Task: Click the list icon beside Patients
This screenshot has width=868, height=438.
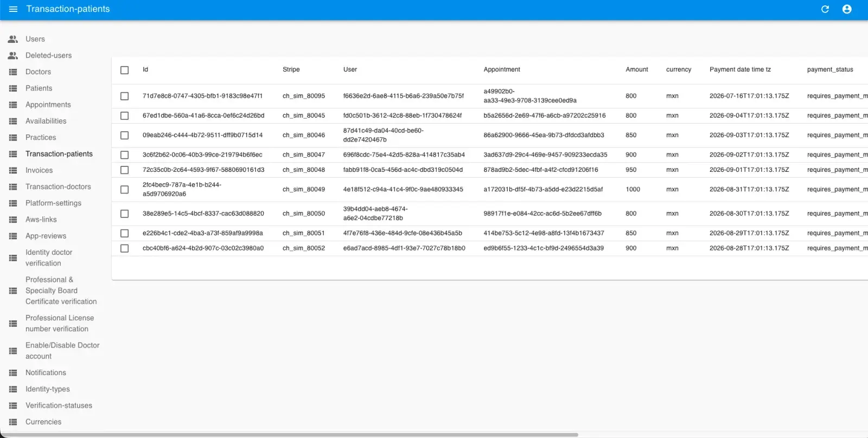Action: click(x=13, y=88)
